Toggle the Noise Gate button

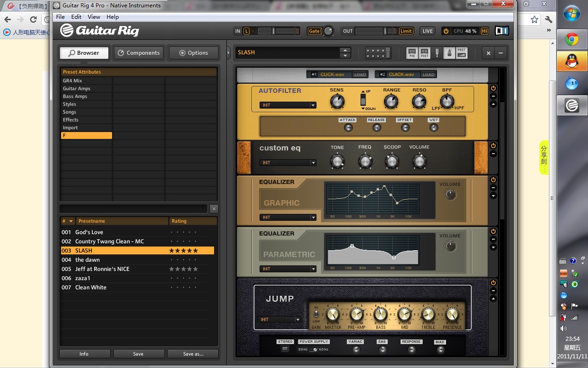pos(314,31)
